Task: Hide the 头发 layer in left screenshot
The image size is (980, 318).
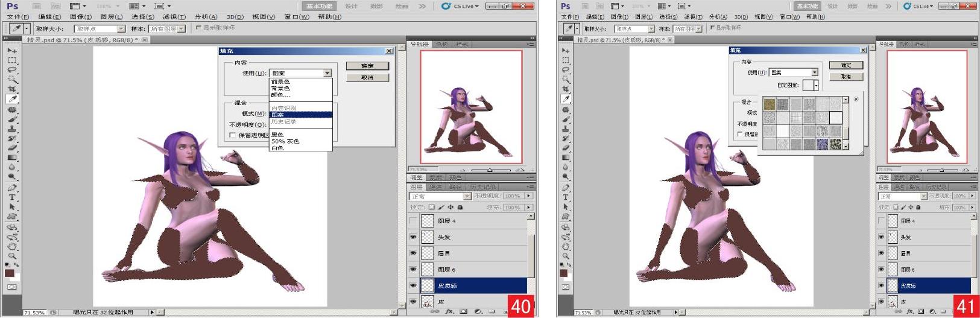Action: (x=413, y=237)
